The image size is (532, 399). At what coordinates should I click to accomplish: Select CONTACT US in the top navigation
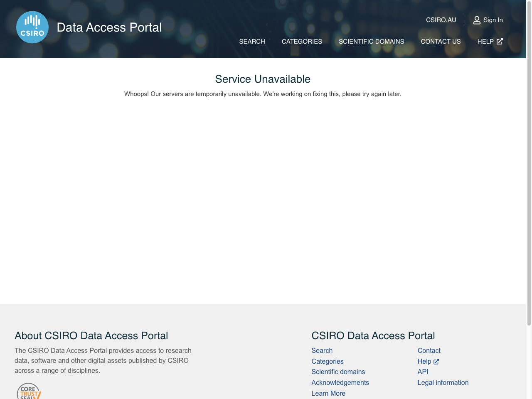441,42
